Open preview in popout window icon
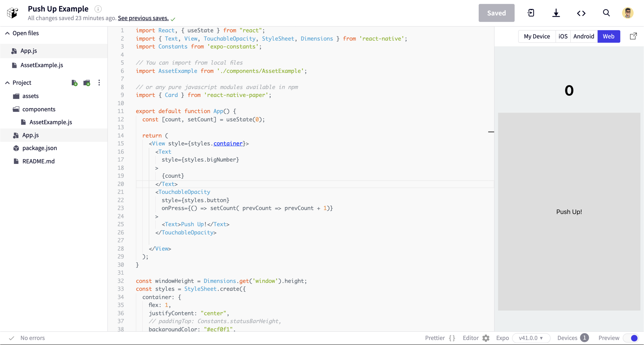This screenshot has height=345, width=644. (633, 36)
